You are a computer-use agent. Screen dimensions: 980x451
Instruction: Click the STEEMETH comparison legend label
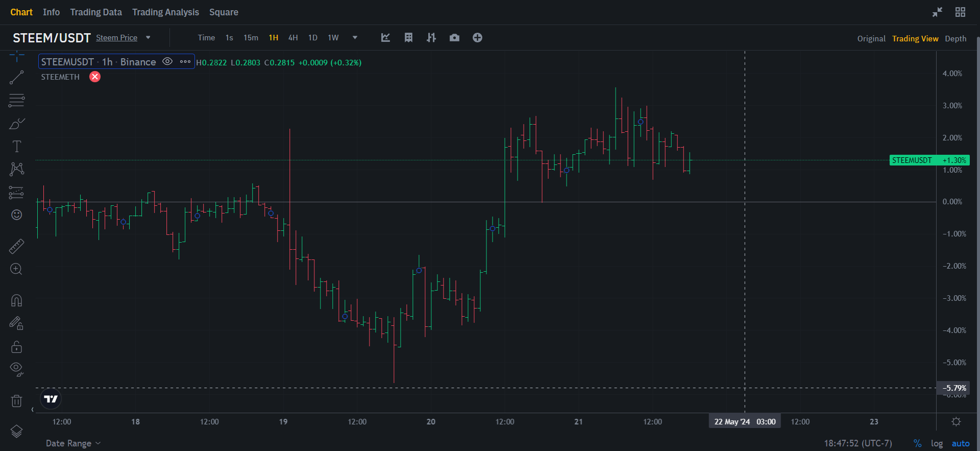pos(60,77)
